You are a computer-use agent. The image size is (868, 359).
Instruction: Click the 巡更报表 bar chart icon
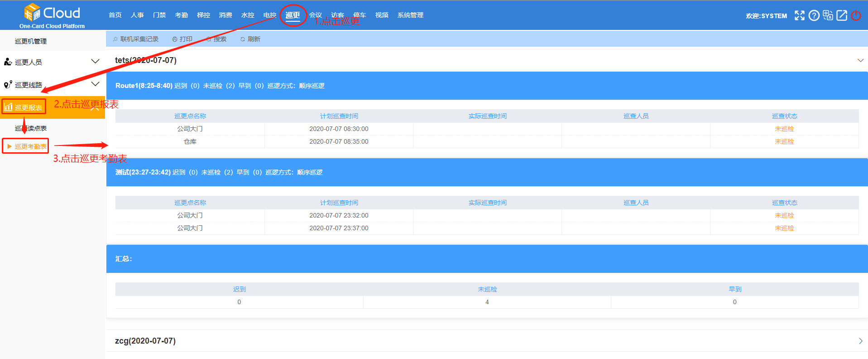[8, 107]
